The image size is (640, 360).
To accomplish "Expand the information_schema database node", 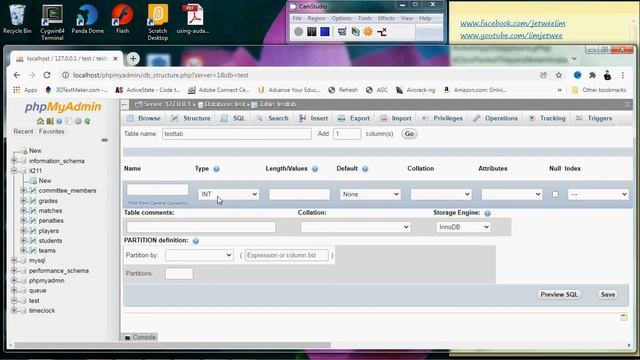I will click(14, 161).
